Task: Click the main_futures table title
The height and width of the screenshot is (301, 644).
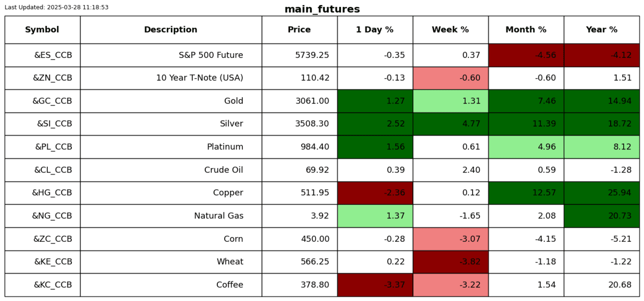Action: click(322, 9)
